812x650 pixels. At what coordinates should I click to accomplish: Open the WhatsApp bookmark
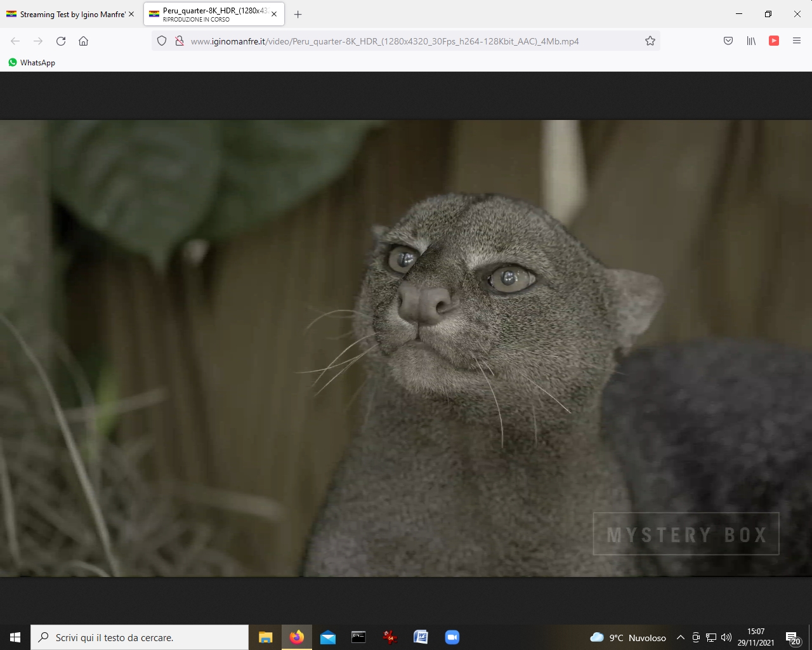coord(32,63)
